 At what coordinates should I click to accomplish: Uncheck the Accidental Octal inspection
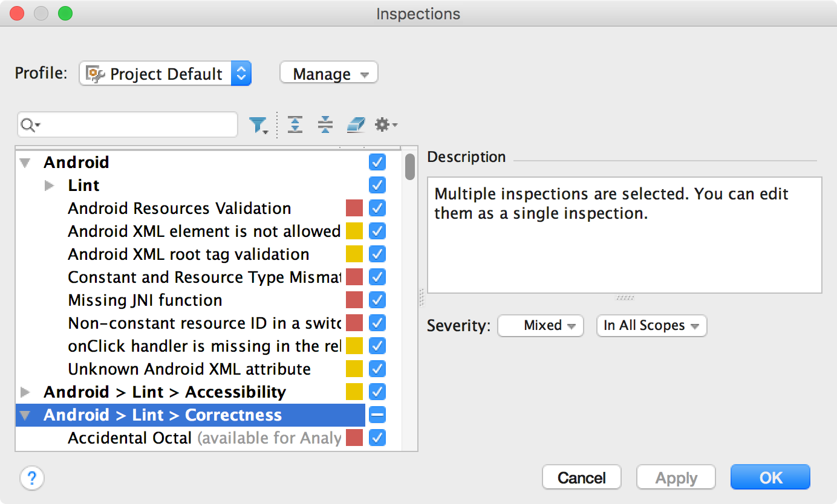(376, 438)
